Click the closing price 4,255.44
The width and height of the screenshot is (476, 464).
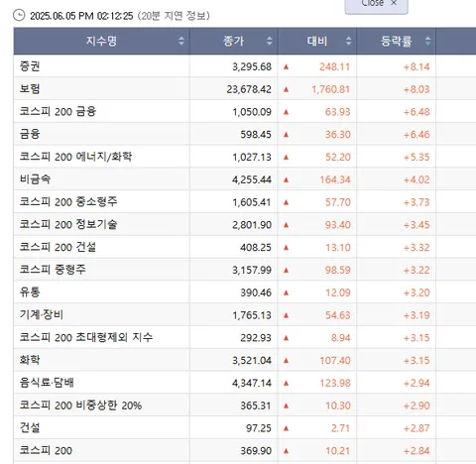point(252,179)
